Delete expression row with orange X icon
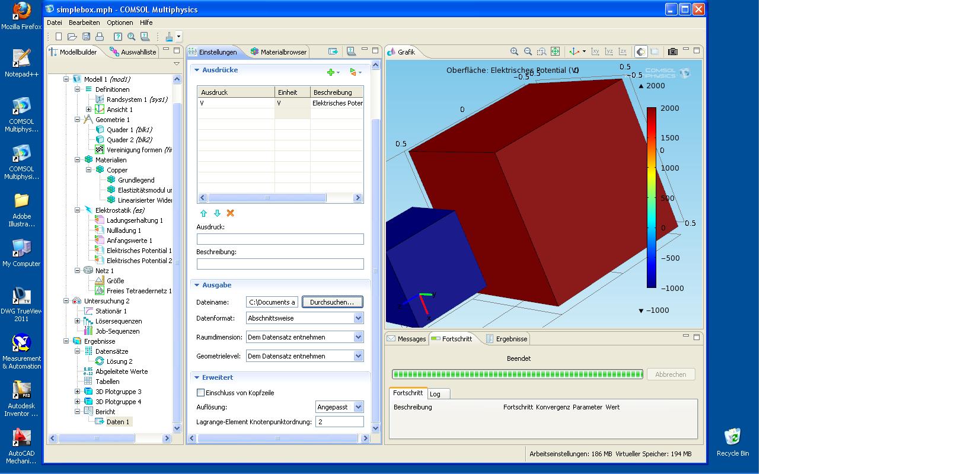The image size is (980, 474). (x=231, y=213)
